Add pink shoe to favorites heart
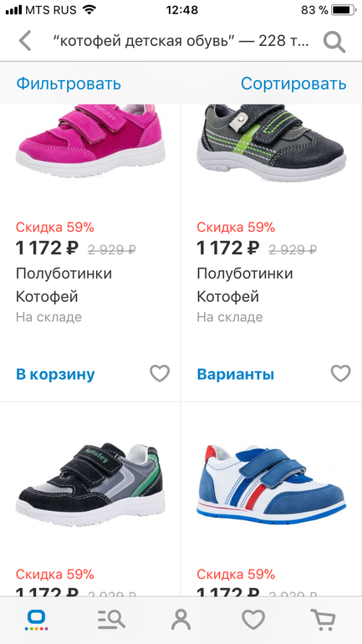 (x=159, y=374)
